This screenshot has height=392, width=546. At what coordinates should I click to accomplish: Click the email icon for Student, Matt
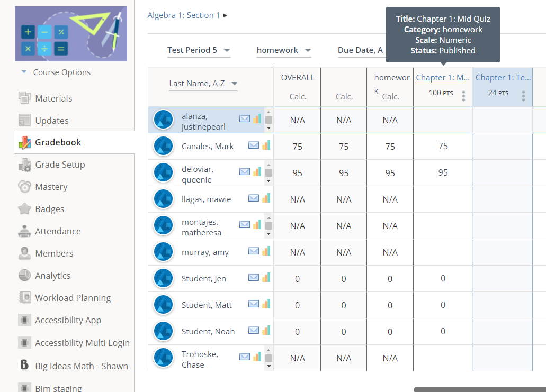(254, 304)
